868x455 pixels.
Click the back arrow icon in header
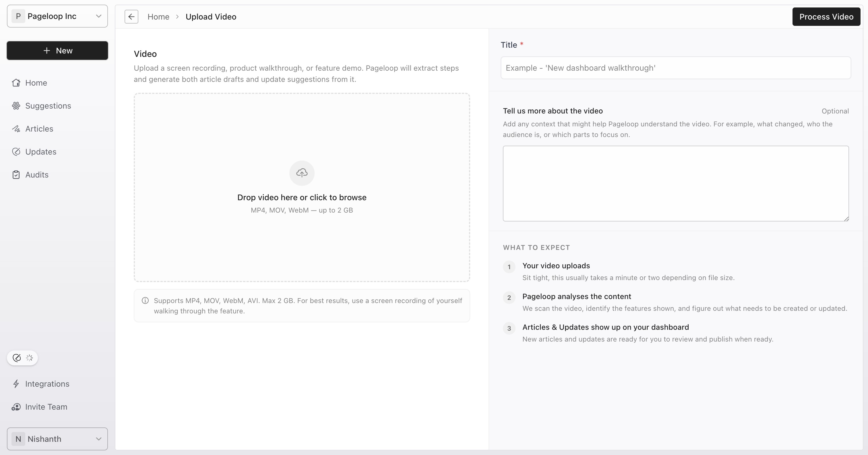(131, 17)
